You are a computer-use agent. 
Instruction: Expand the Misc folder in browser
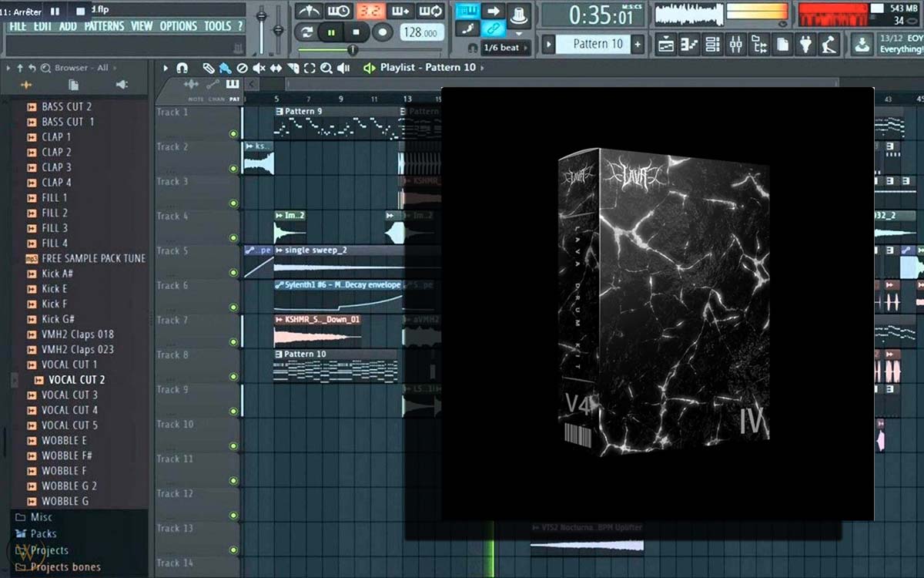pyautogui.click(x=34, y=517)
